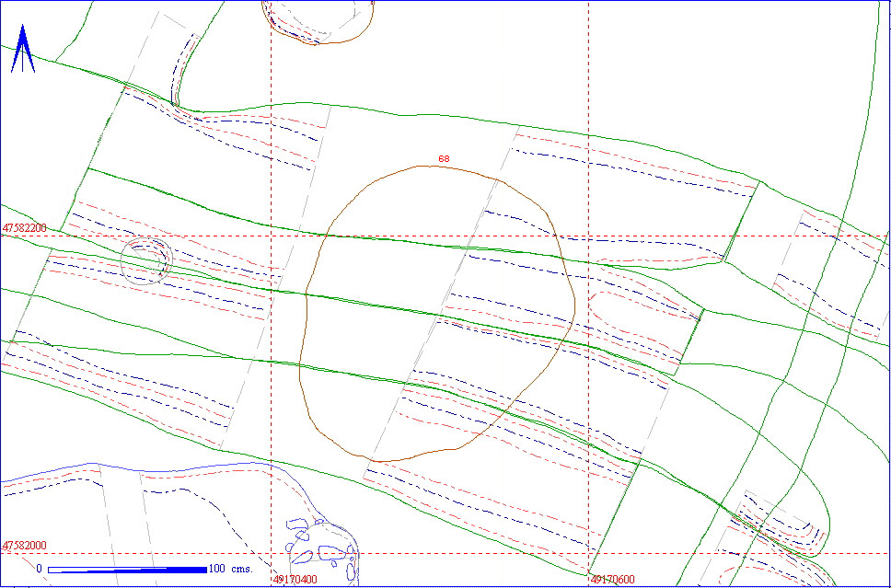Select the small grey circle feature
The image size is (891, 588).
pos(146,260)
